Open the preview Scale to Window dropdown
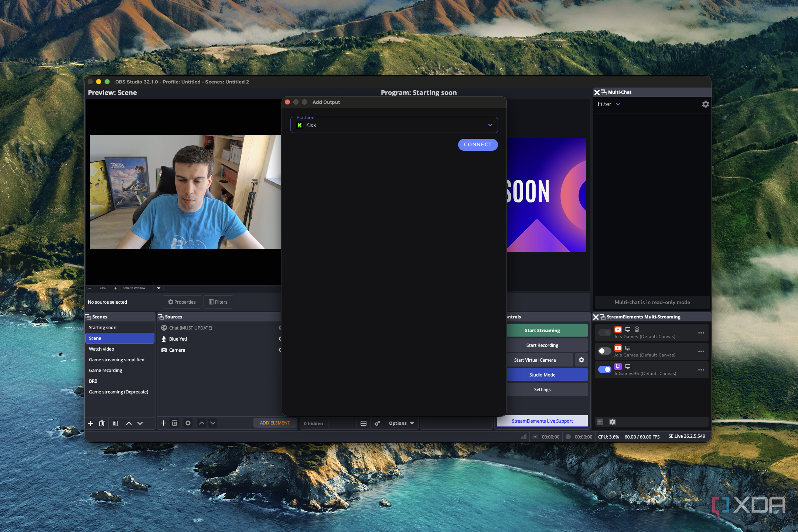Viewport: 798px width, 532px height. pos(158,288)
